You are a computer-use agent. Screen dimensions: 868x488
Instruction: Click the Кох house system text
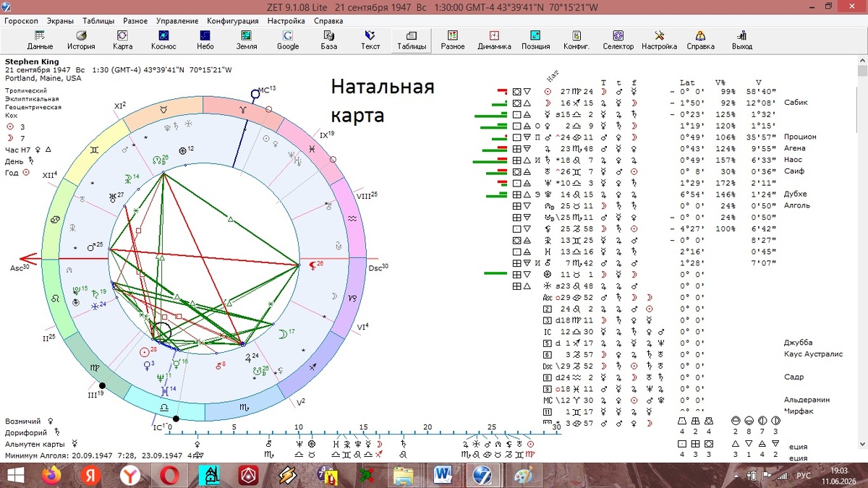click(11, 115)
